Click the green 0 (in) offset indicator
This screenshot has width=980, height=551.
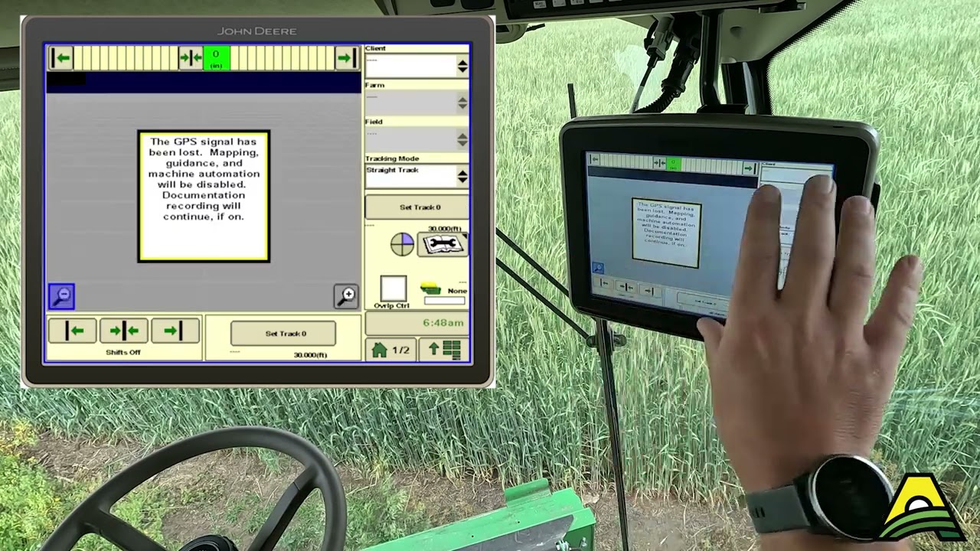click(x=216, y=58)
